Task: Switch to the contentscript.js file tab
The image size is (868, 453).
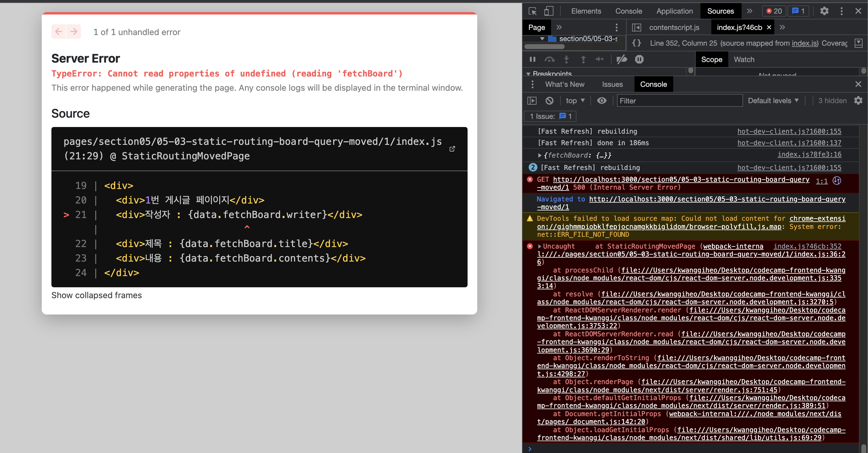Action: [x=674, y=28]
